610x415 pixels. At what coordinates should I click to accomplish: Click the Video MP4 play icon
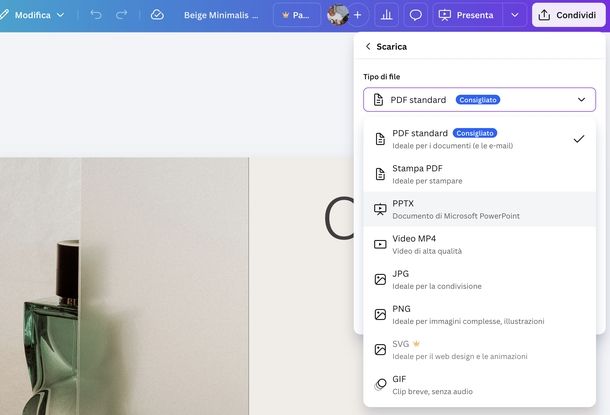tap(380, 244)
